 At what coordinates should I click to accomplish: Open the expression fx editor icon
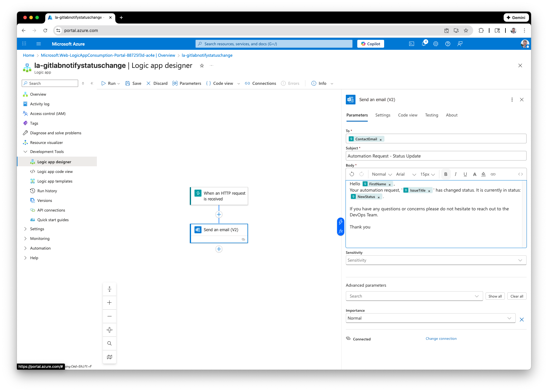pos(341,231)
